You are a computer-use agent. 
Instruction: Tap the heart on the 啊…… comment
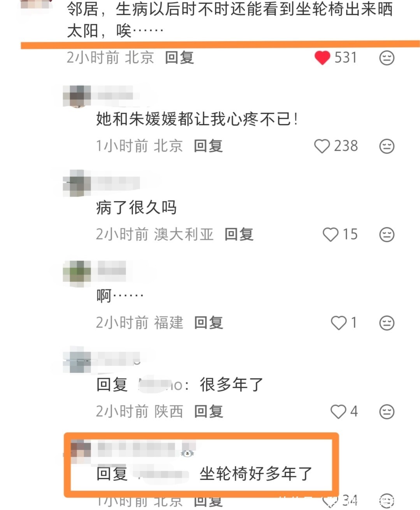point(339,323)
